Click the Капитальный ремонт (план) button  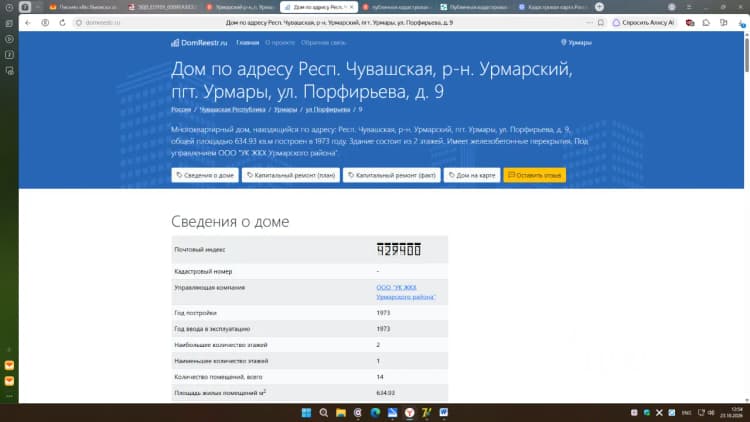tap(291, 175)
